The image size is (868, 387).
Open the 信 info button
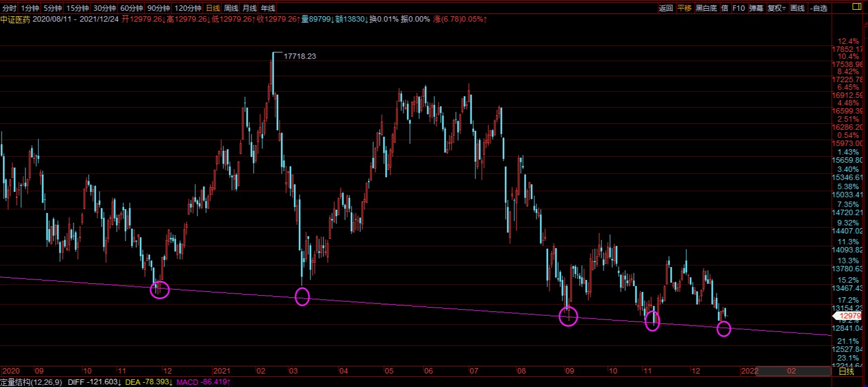pos(725,8)
